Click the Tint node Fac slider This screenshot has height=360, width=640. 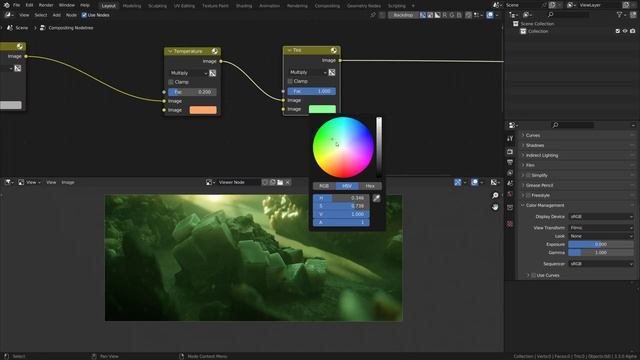tap(311, 91)
